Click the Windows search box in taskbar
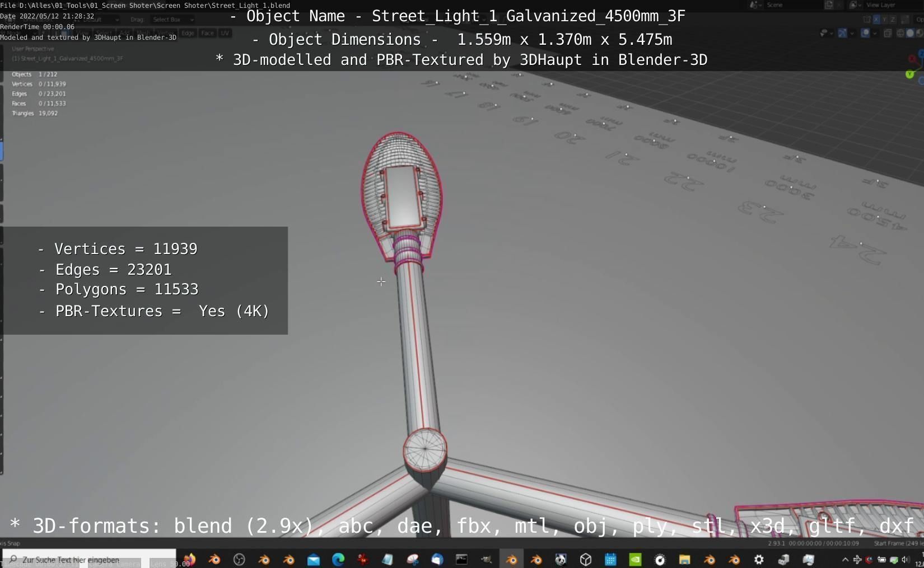The height and width of the screenshot is (568, 924). (90, 559)
